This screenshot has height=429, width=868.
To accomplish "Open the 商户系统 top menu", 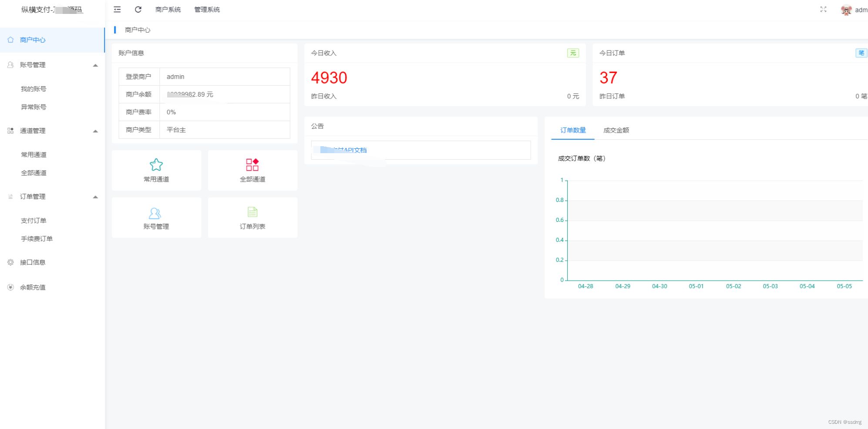I will [x=168, y=10].
